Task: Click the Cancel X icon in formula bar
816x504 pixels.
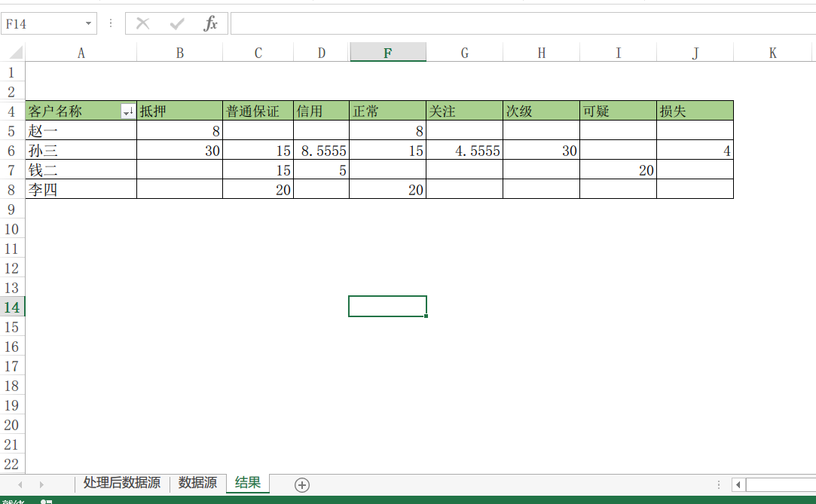Action: (x=142, y=24)
